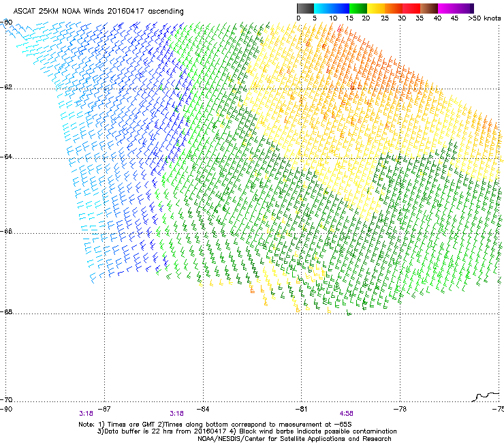Click the longitude label '-90'

pyautogui.click(x=6, y=409)
